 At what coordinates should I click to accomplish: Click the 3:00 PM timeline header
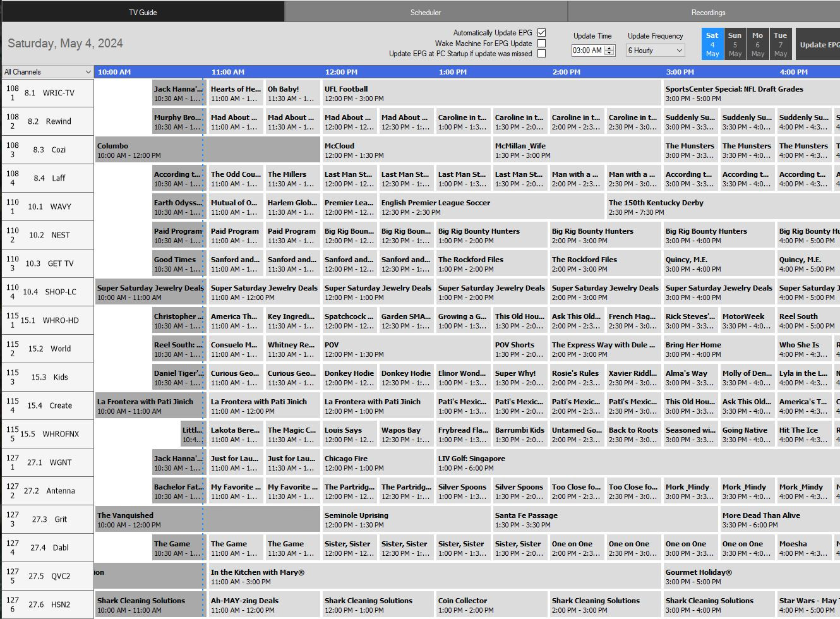tap(680, 72)
